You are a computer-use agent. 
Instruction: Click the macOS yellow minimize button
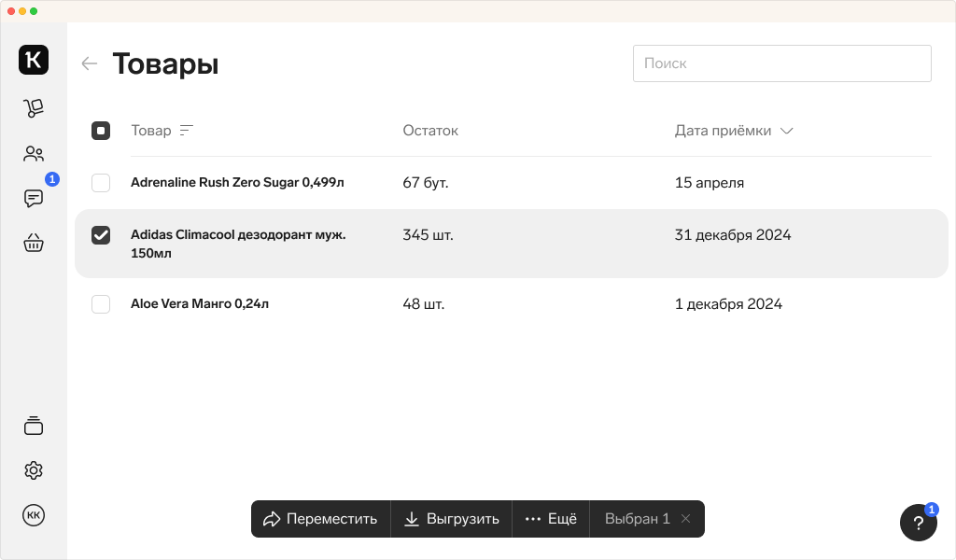[22, 11]
